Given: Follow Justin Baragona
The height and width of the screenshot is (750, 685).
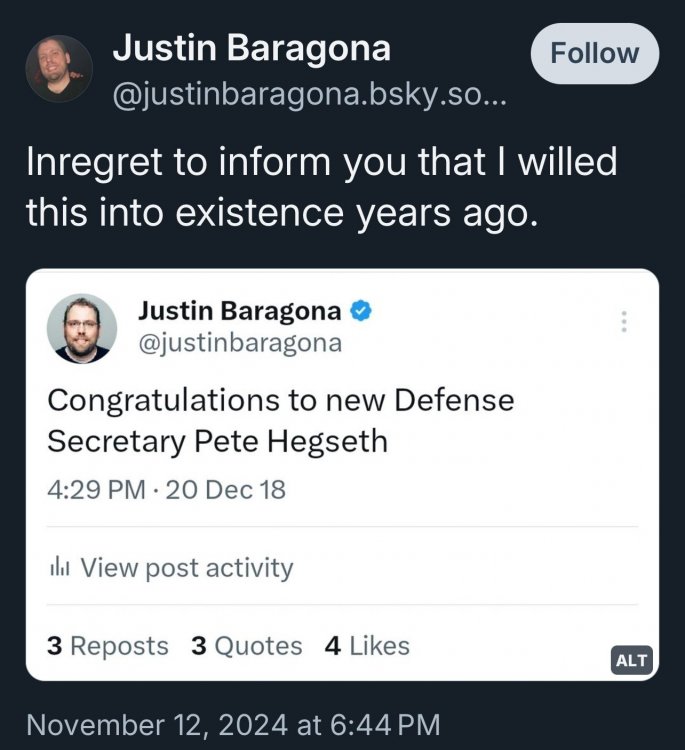Looking at the screenshot, I should [594, 53].
